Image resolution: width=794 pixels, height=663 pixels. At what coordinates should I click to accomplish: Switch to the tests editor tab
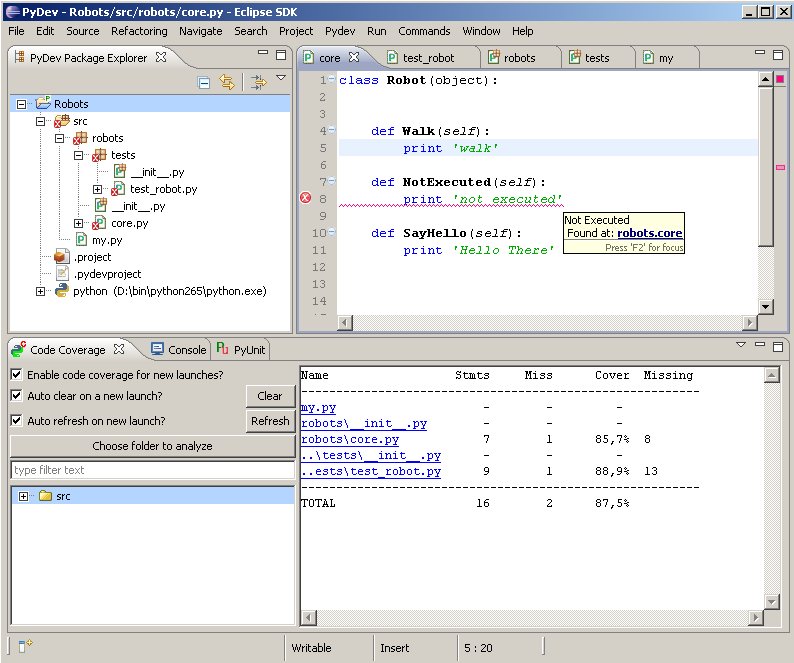point(597,58)
